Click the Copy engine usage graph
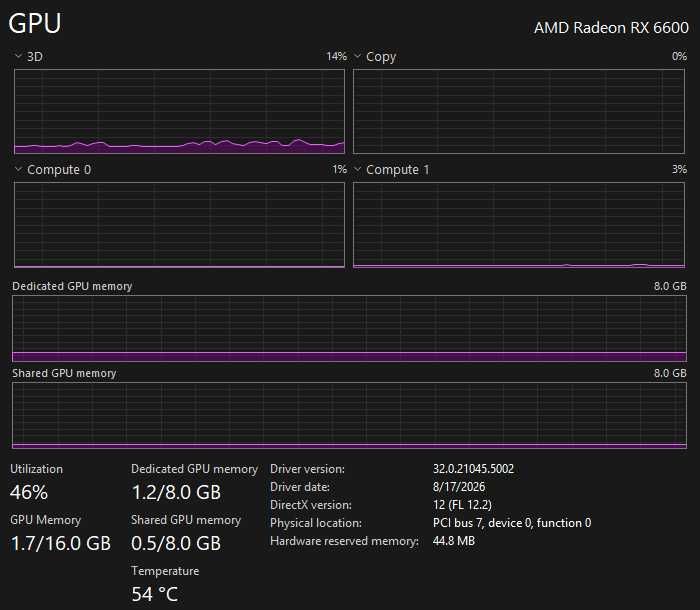The width and height of the screenshot is (700, 610). tap(519, 112)
